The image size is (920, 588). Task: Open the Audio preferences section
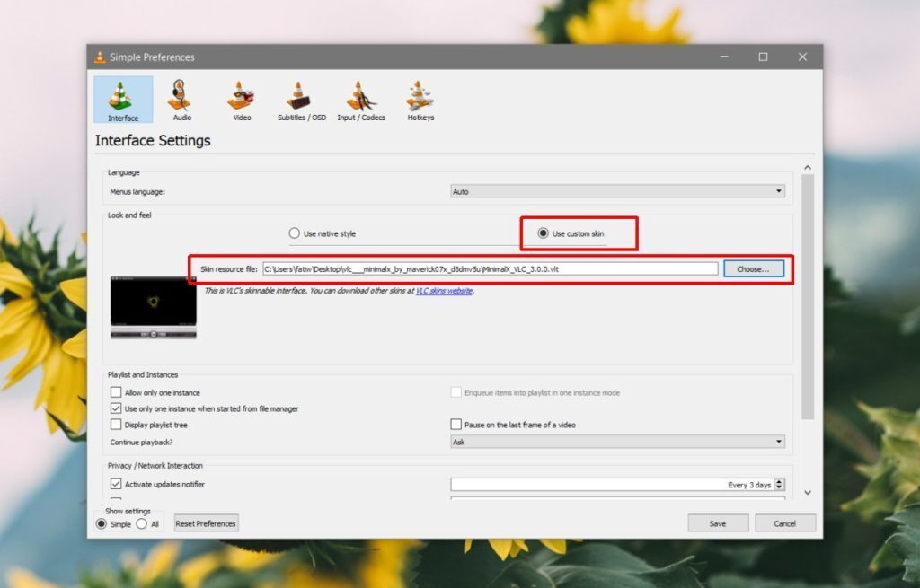pyautogui.click(x=181, y=99)
